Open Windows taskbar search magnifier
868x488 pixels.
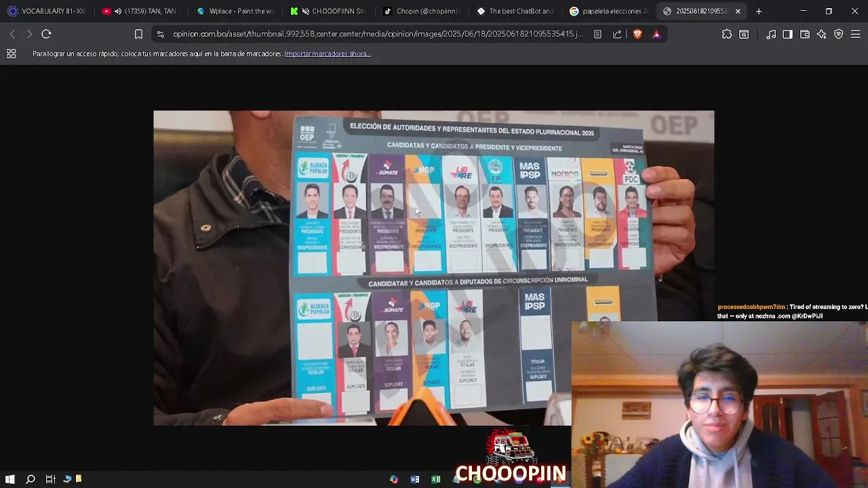click(x=31, y=479)
